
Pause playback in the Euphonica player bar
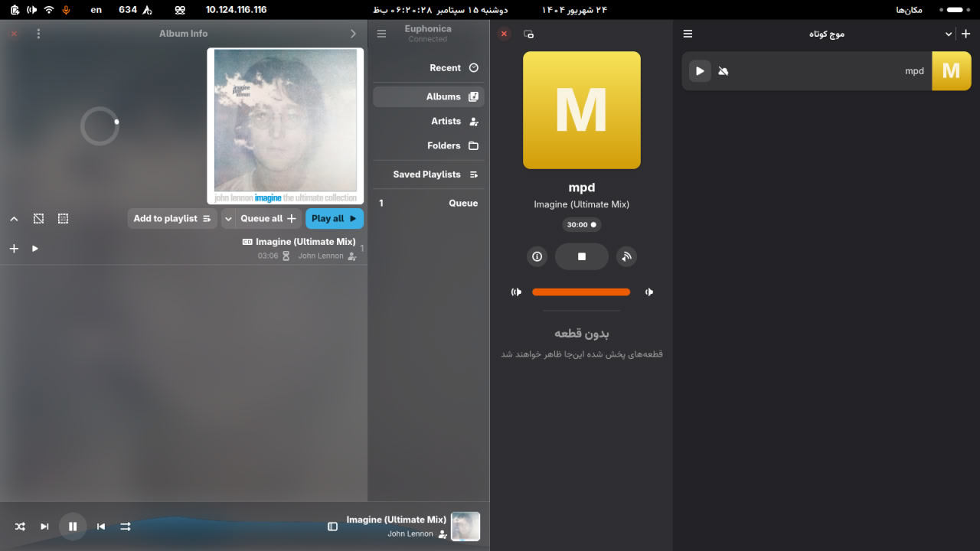73,527
